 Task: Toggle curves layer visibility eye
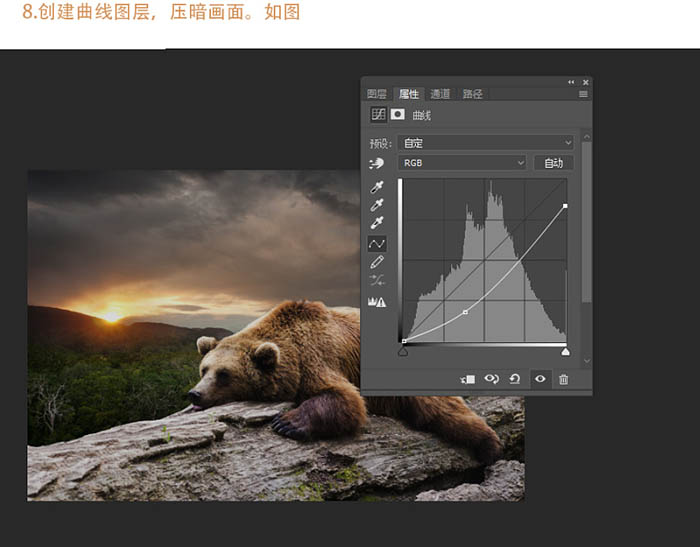540,379
